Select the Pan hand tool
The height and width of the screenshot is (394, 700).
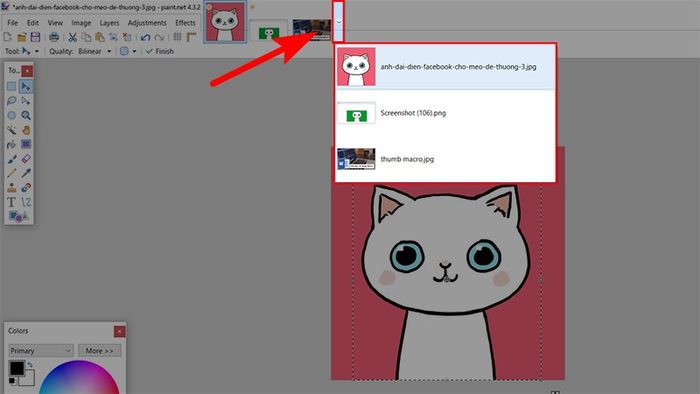[26, 130]
